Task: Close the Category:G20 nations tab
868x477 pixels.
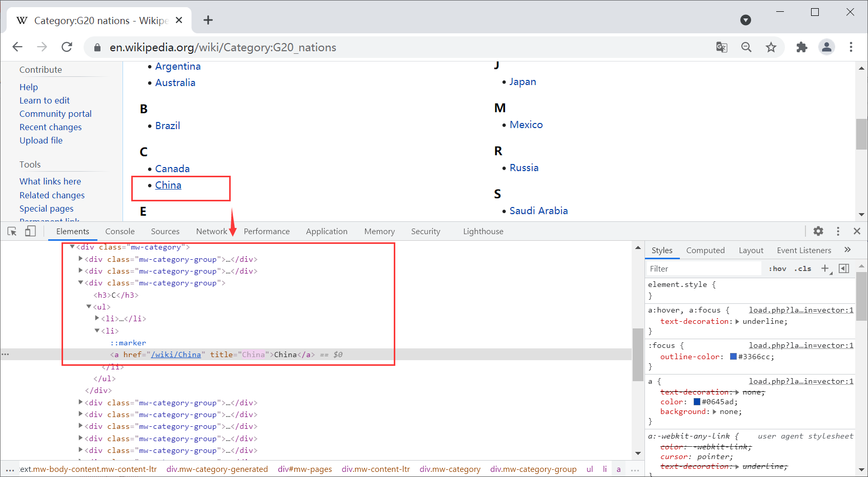Action: point(179,20)
